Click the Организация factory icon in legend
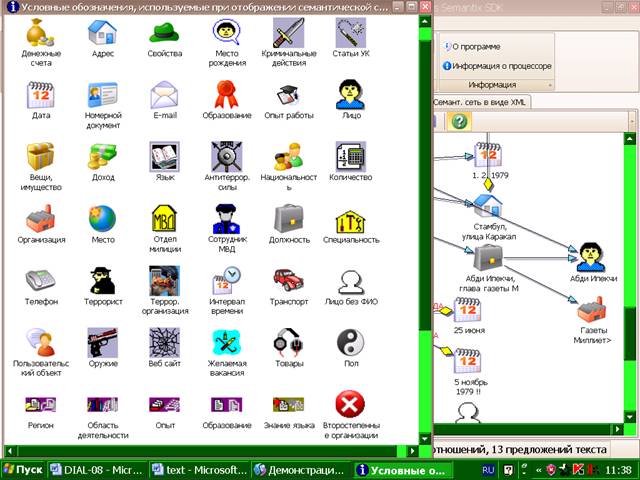 pos(40,218)
